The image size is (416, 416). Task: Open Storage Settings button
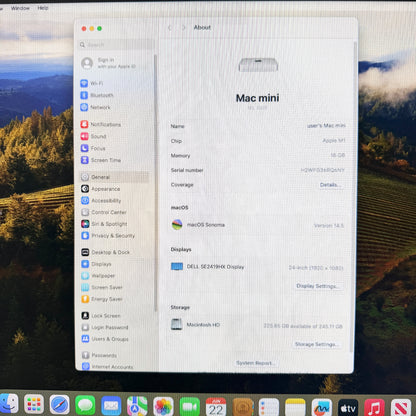click(316, 344)
